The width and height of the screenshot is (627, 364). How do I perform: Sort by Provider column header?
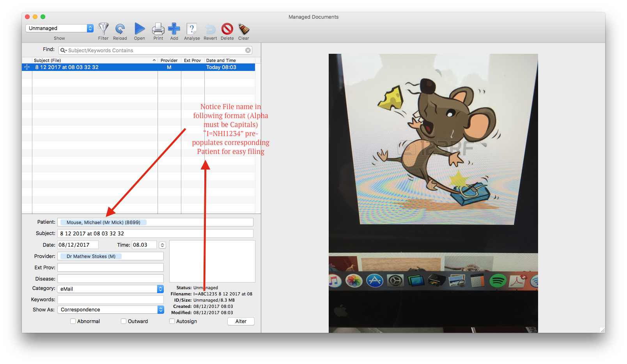(169, 60)
